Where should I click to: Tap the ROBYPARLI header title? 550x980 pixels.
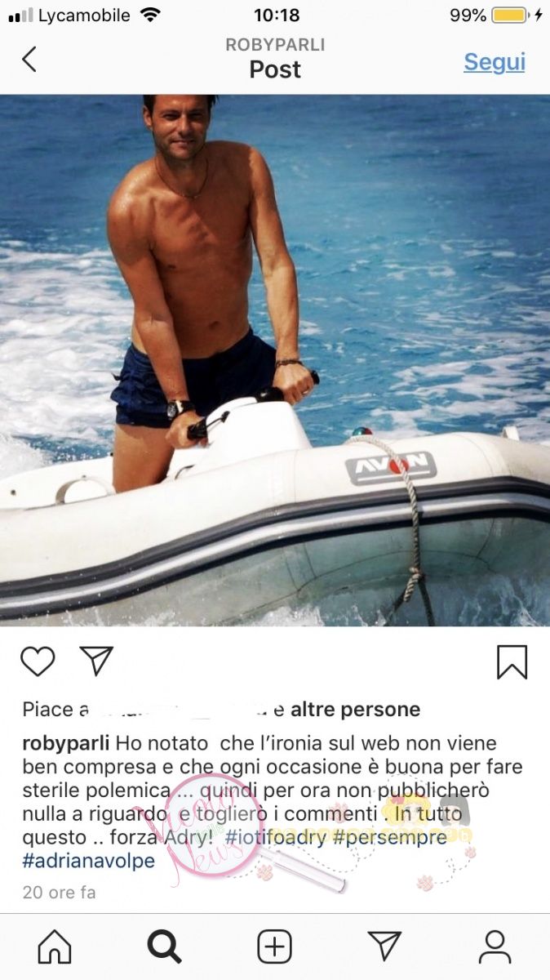tap(275, 45)
